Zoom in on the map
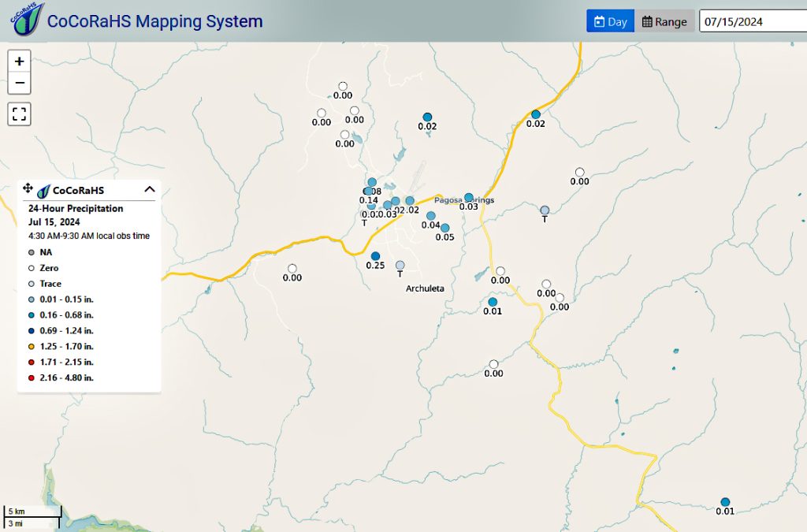 20,61
